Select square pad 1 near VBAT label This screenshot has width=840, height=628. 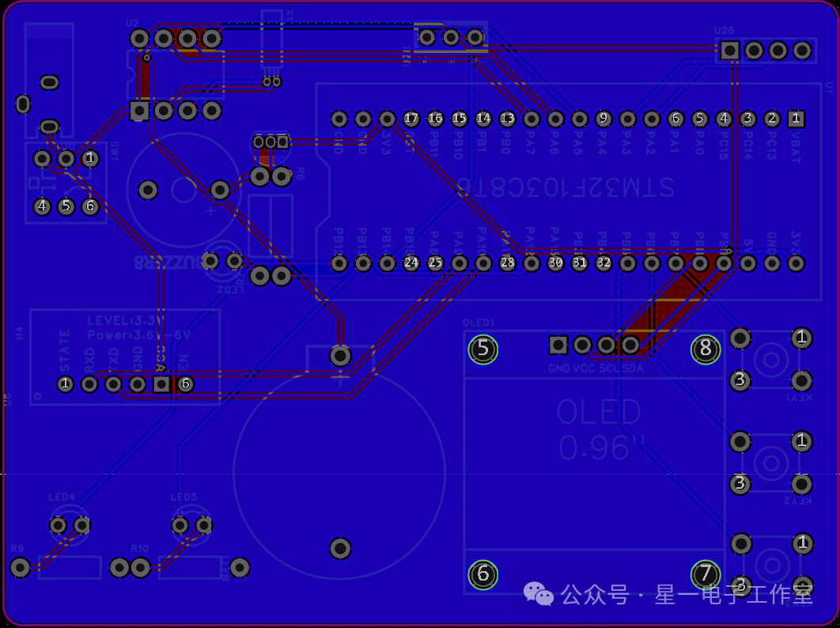coord(796,119)
